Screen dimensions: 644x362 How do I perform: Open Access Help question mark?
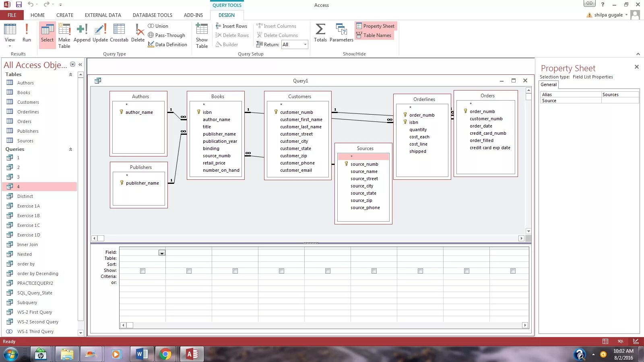click(603, 4)
